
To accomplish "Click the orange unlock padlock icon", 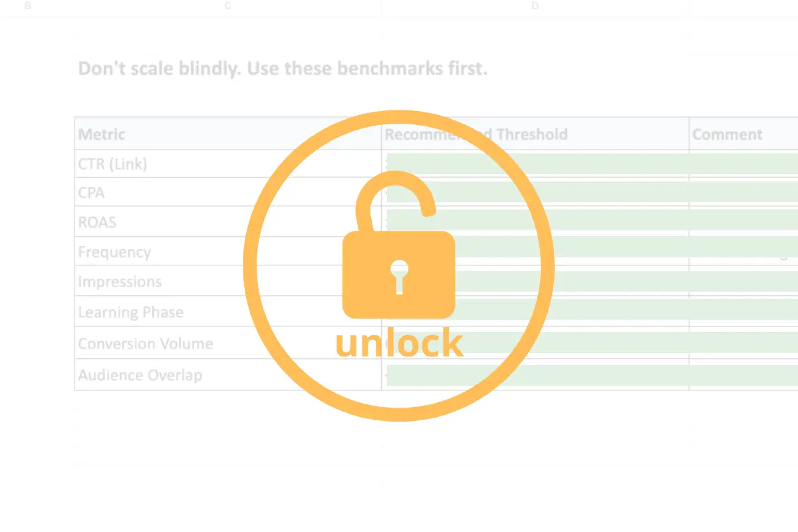I will 398,249.
